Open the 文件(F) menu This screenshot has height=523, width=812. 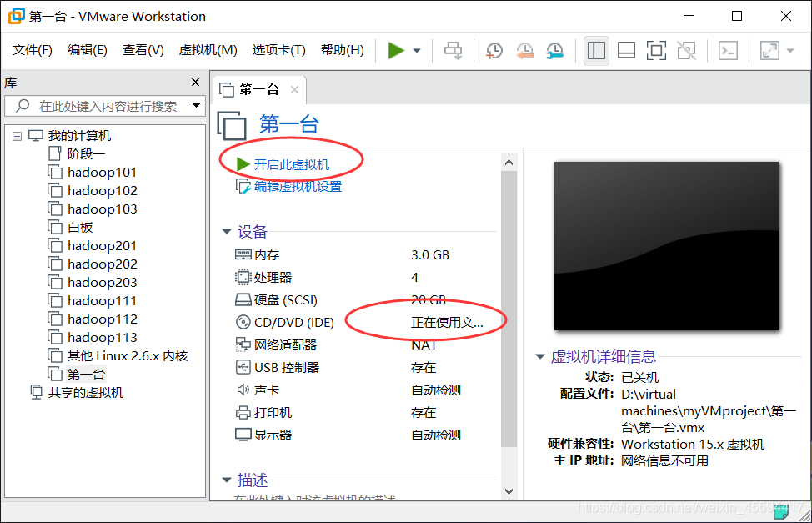tap(33, 50)
